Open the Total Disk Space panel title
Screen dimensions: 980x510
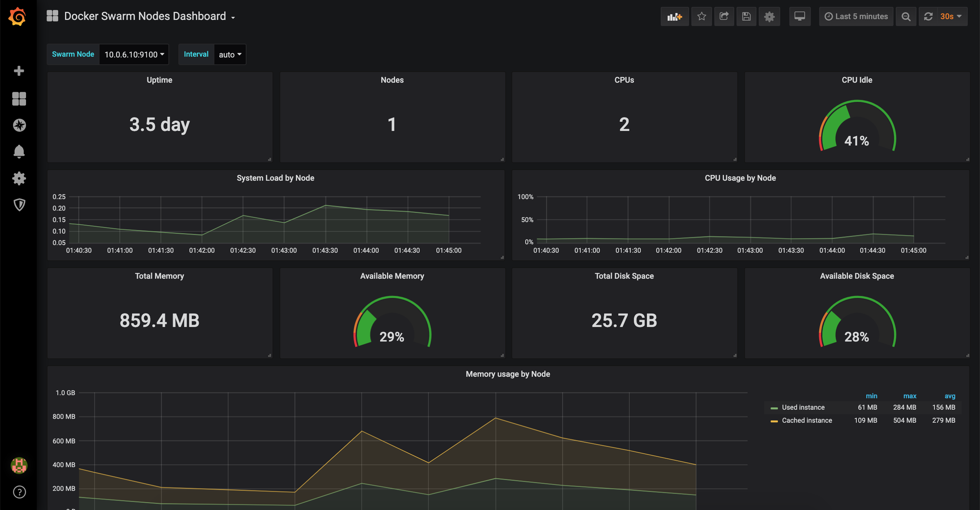[x=624, y=276]
